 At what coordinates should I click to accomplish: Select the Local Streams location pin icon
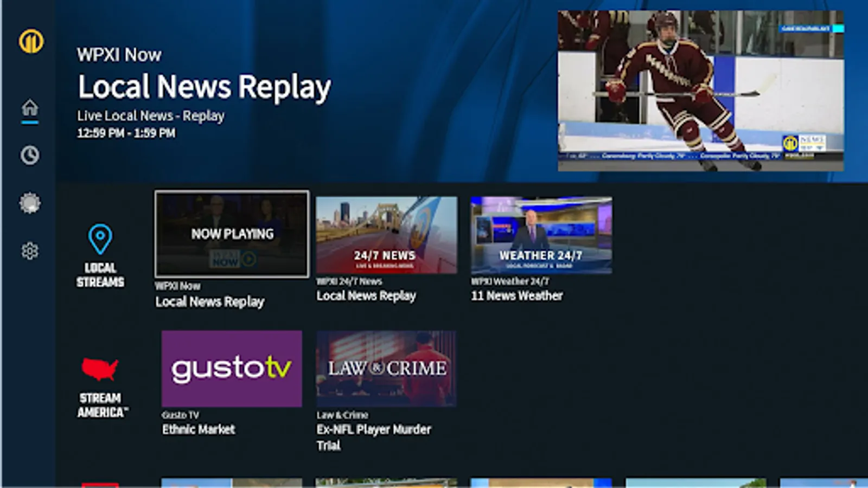100,239
